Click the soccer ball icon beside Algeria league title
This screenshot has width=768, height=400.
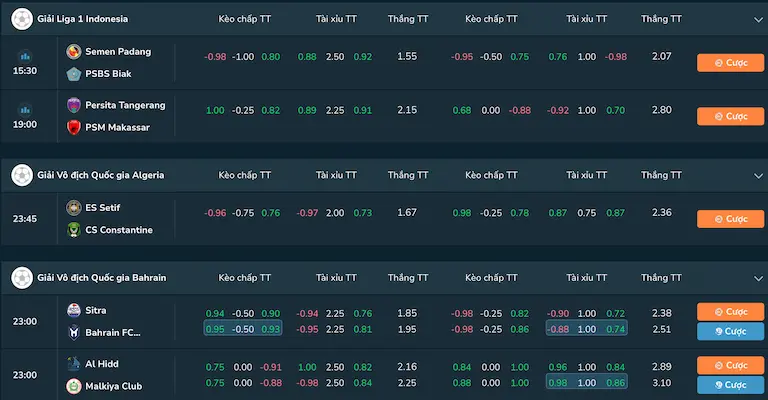pos(22,175)
